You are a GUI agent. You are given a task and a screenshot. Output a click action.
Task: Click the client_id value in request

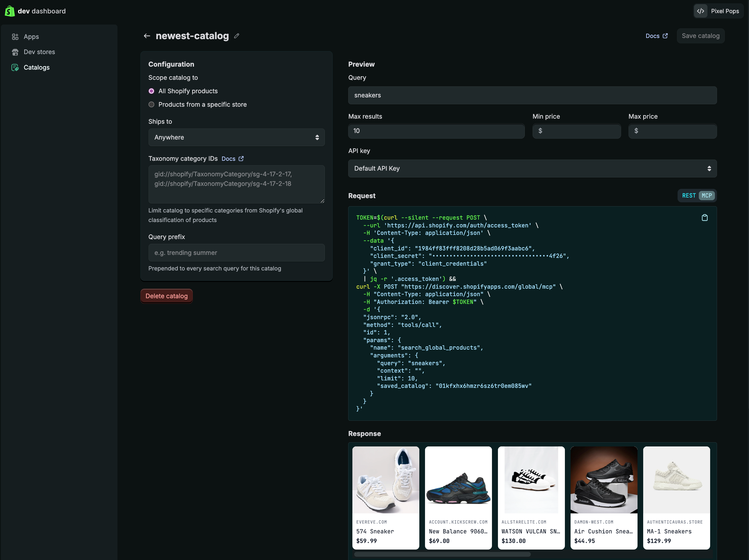tap(473, 249)
